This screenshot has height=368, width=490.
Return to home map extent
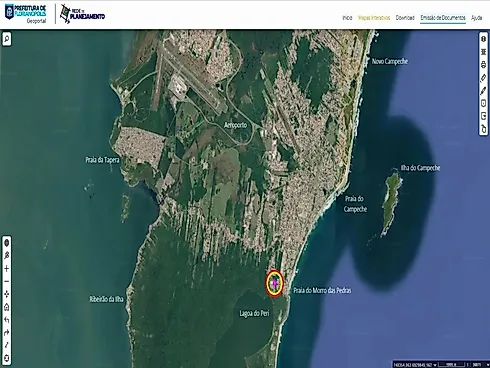coord(7,307)
